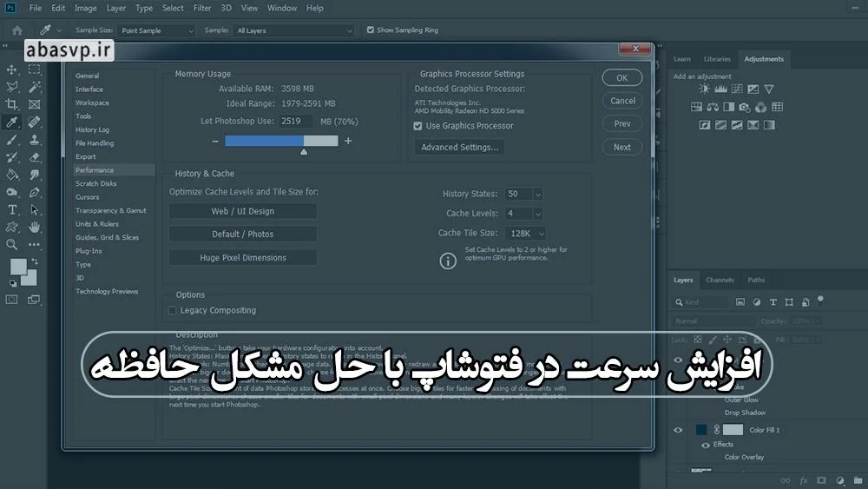Click the OK button
Viewport: 868px width, 489px height.
tap(622, 78)
